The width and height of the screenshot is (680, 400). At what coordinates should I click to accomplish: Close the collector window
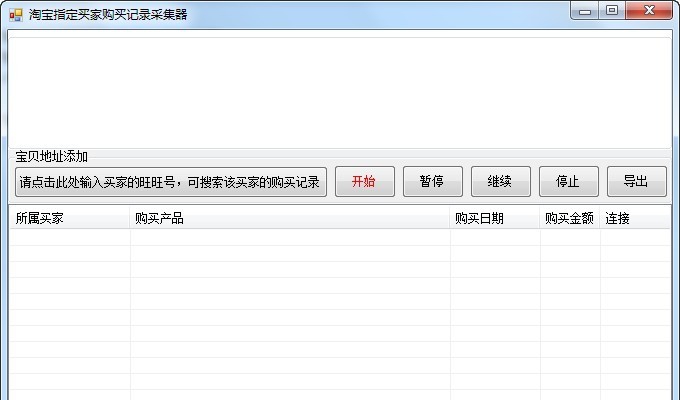[649, 11]
